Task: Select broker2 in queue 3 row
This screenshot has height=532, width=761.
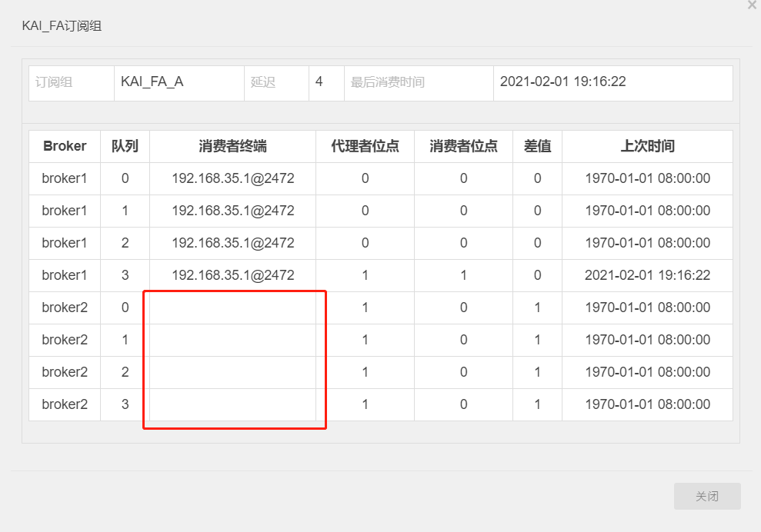Action: tap(65, 404)
